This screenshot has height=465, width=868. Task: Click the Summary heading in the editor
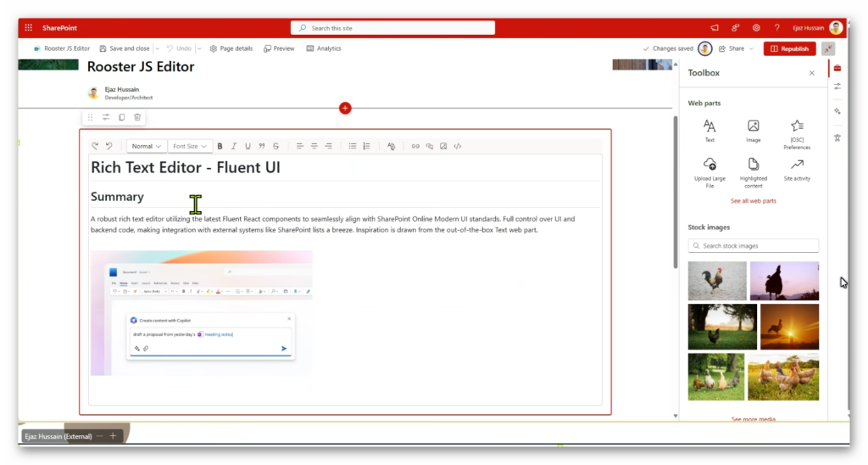[x=117, y=197]
